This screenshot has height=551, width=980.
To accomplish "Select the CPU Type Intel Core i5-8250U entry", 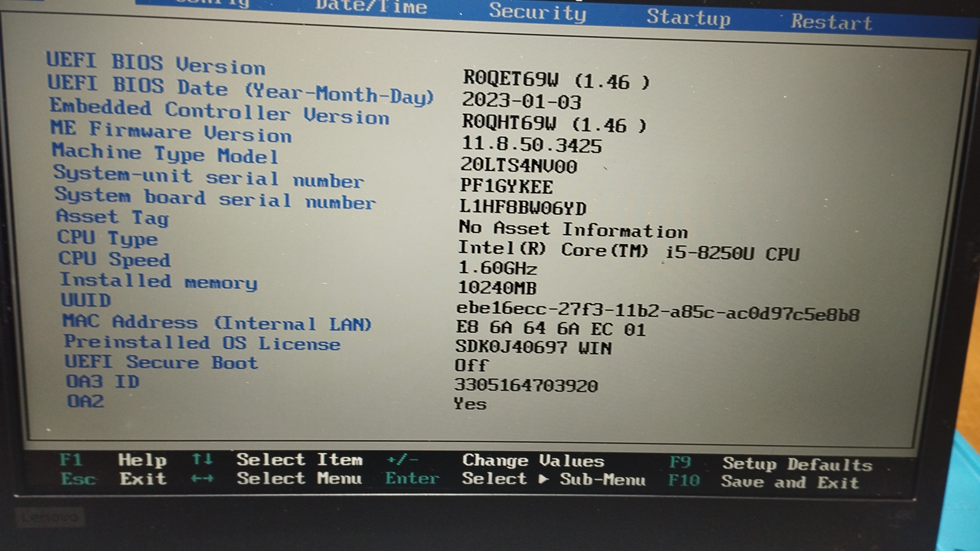I will tap(628, 251).
